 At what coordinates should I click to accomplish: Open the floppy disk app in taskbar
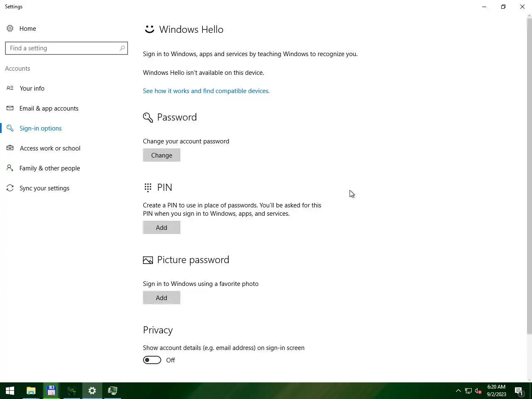[x=51, y=391]
